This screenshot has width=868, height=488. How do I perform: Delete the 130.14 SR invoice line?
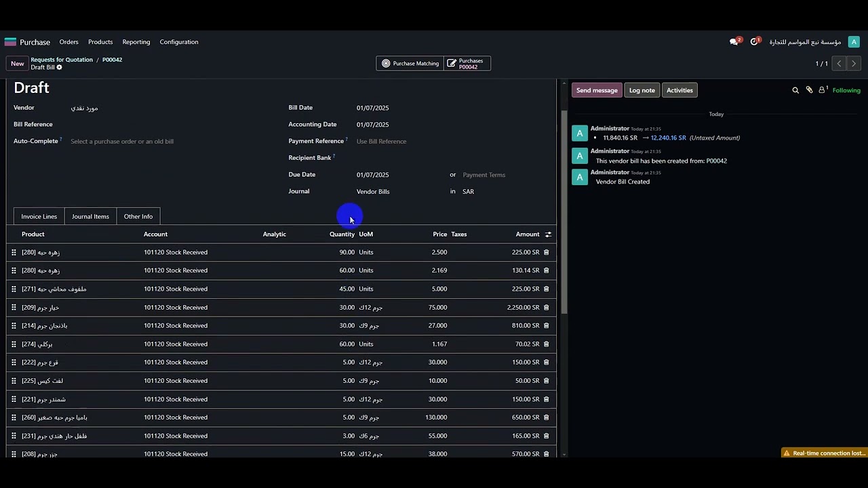[547, 270]
